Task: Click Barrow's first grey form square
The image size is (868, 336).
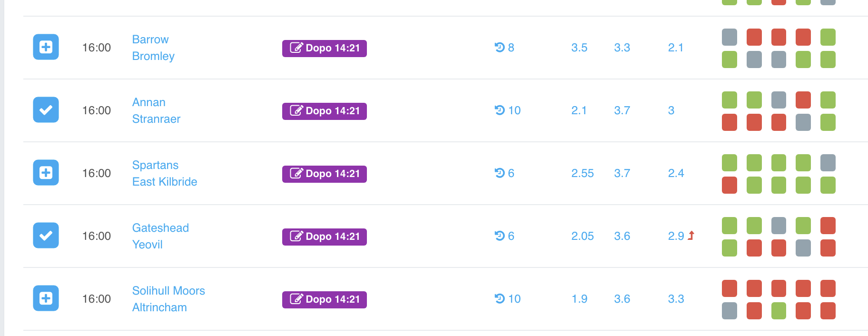Action: [729, 37]
